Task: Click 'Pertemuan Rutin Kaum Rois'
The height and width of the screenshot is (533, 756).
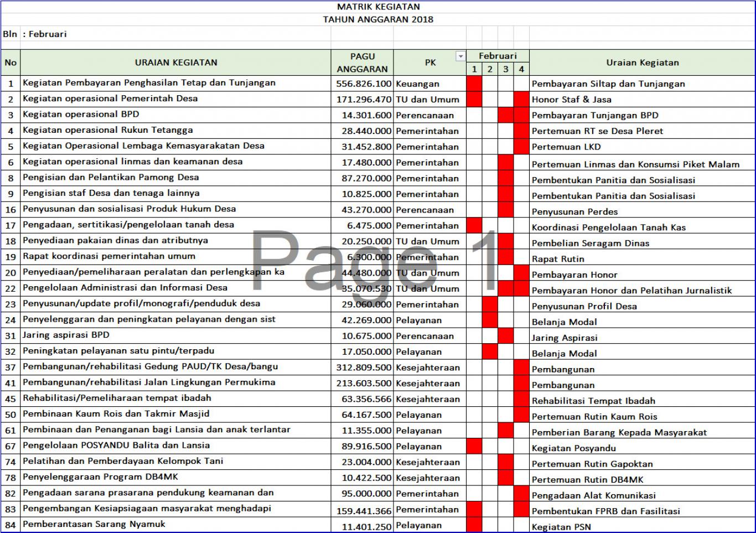Action: pos(642,416)
